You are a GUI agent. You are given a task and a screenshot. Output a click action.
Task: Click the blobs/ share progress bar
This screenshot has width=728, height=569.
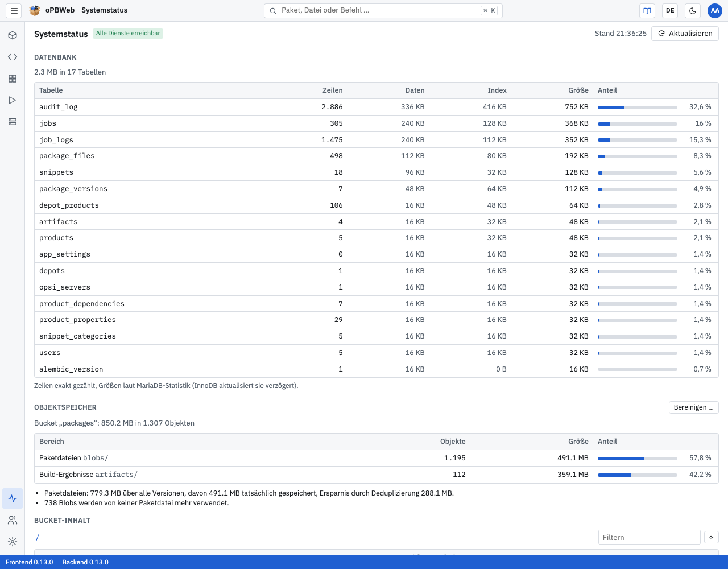pyautogui.click(x=637, y=458)
